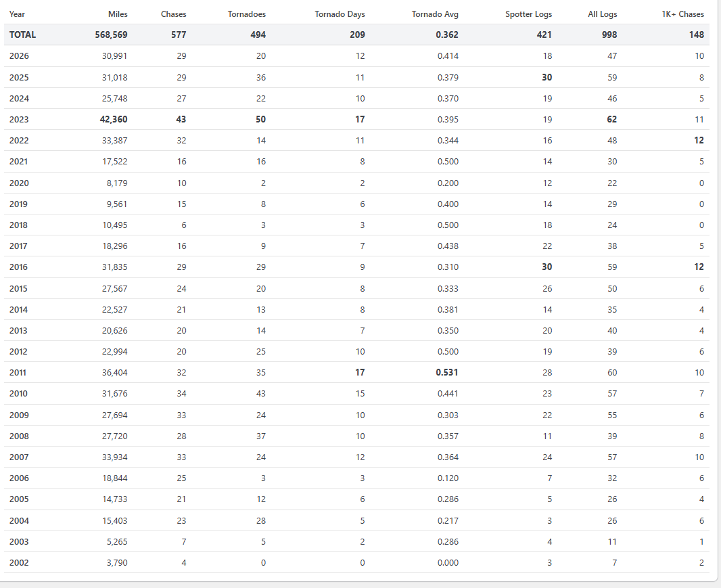
Task: Select the 2023 year cell
Action: click(x=19, y=120)
